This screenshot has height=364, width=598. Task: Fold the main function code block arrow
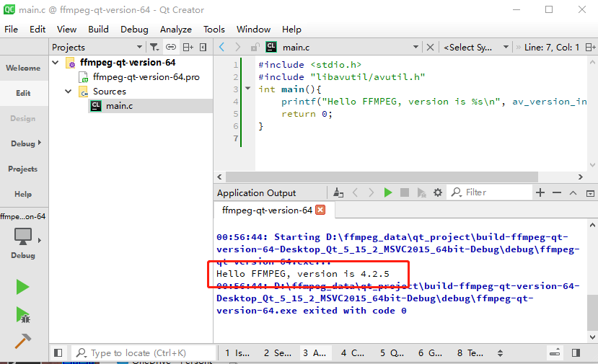point(248,89)
